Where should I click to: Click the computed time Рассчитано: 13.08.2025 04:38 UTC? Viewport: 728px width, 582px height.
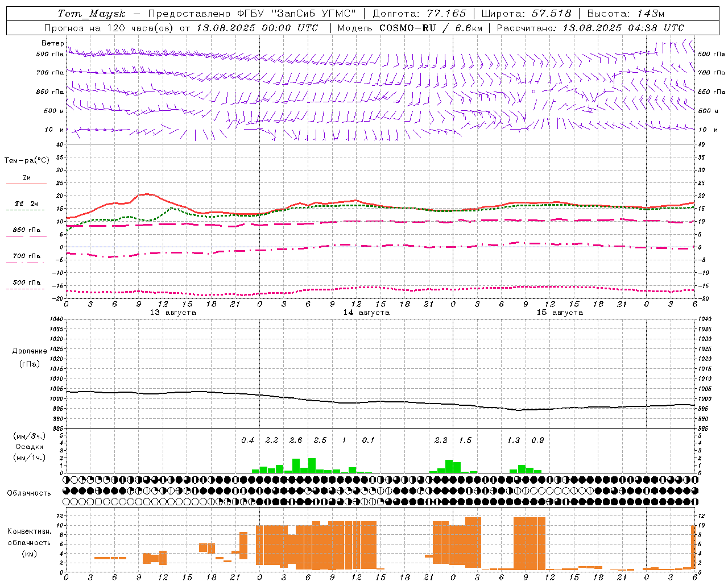click(x=591, y=28)
